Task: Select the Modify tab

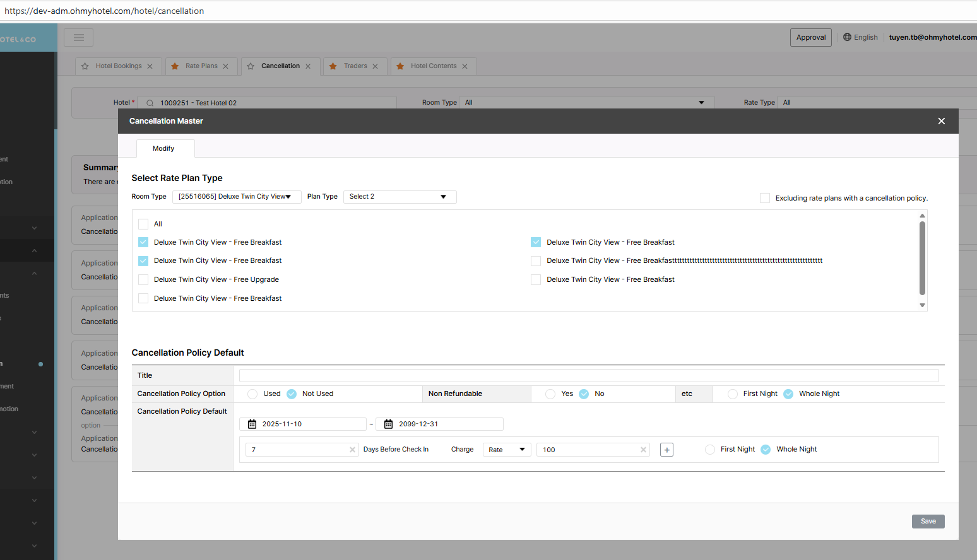Action: click(x=163, y=149)
